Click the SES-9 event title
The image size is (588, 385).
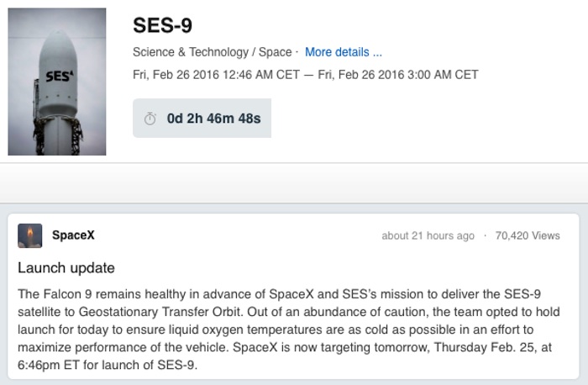point(162,25)
